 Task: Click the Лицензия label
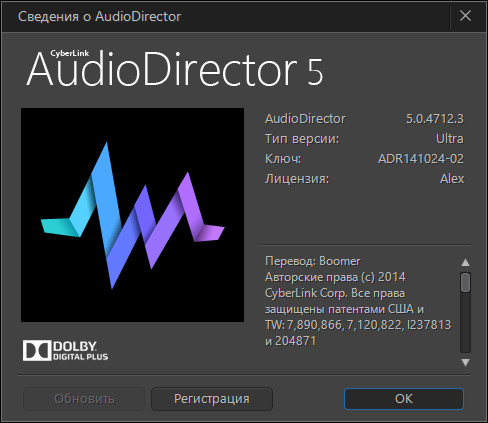(x=297, y=179)
